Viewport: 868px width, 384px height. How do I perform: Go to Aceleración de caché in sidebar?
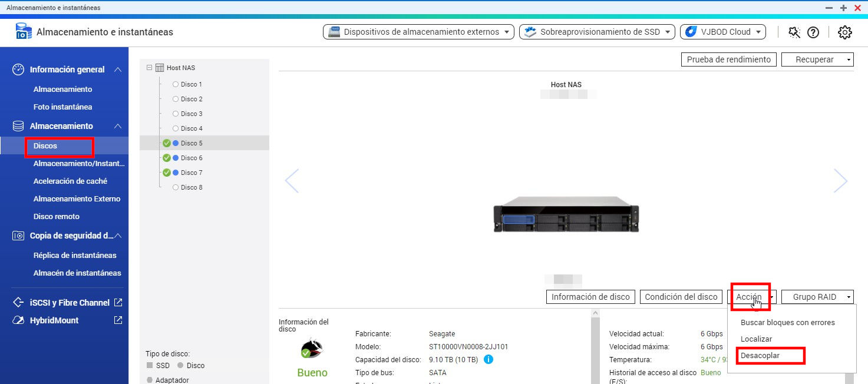[70, 181]
